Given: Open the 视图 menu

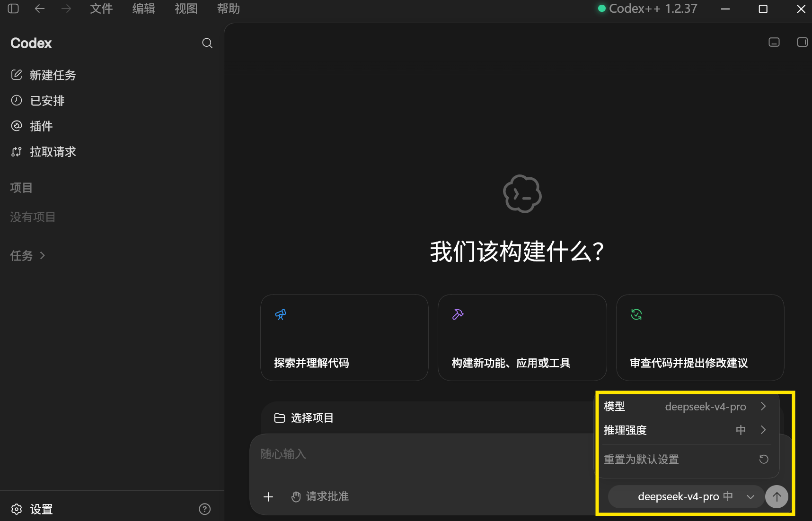Looking at the screenshot, I should (x=186, y=9).
